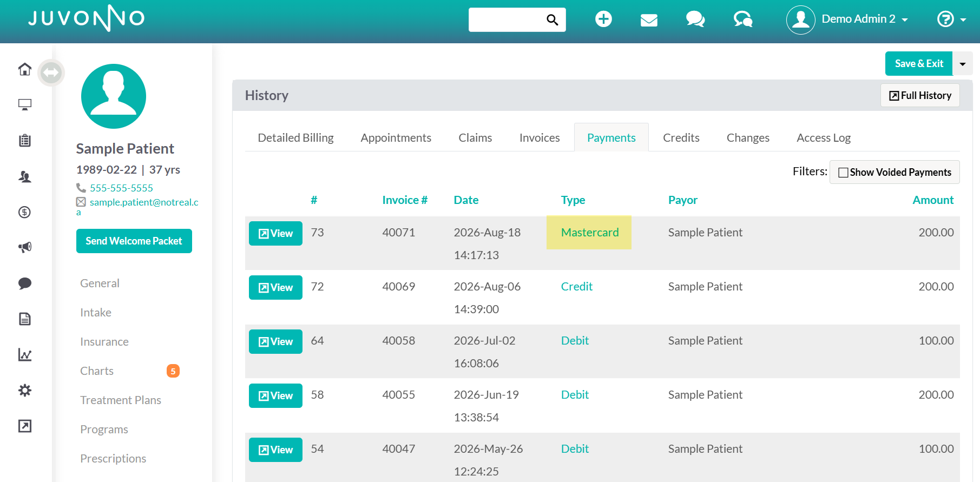This screenshot has width=980, height=482.
Task: Sort by Amount column header
Action: 933,200
